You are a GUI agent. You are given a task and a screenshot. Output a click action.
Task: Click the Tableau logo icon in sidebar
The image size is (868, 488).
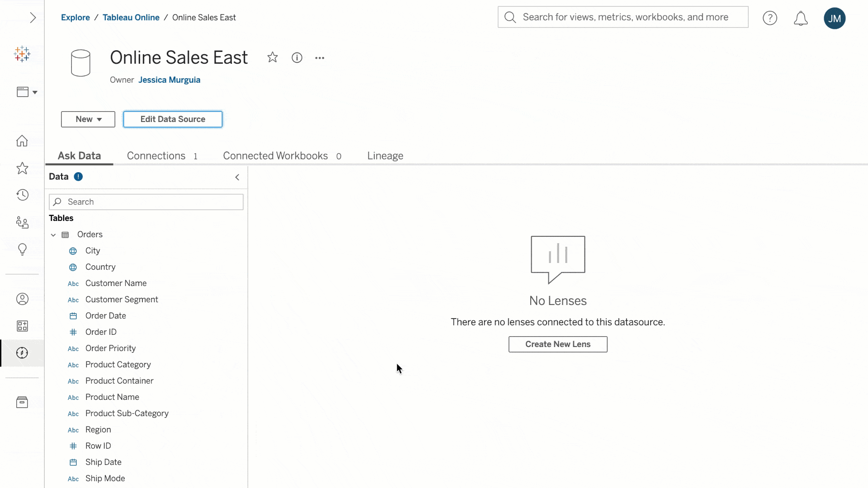(22, 55)
